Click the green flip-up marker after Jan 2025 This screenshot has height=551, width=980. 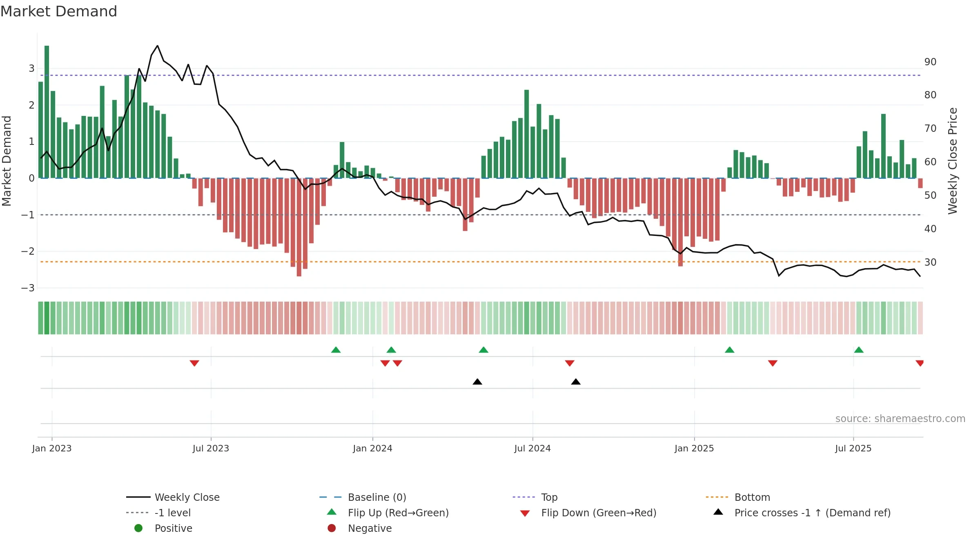(x=730, y=350)
